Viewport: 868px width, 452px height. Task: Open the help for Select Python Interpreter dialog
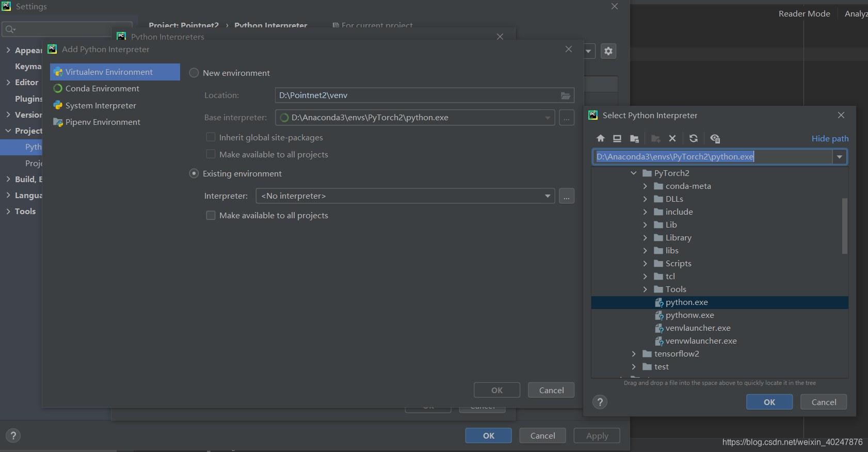(600, 402)
